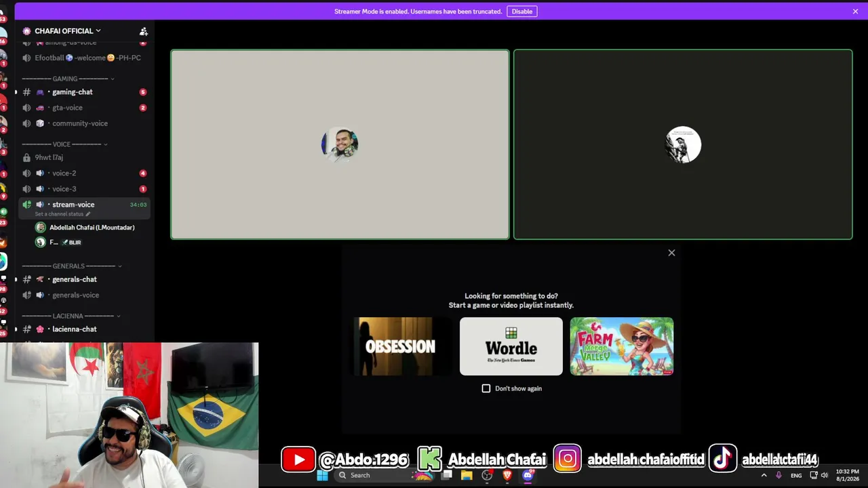This screenshot has height=488, width=868.
Task: Select the locked 9hwt l7aj channel
Action: point(85,157)
